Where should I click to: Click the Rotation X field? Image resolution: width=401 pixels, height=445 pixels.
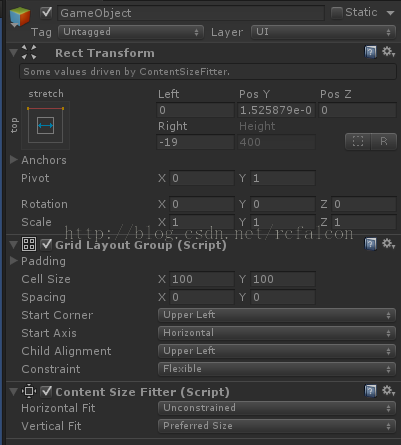tap(202, 204)
